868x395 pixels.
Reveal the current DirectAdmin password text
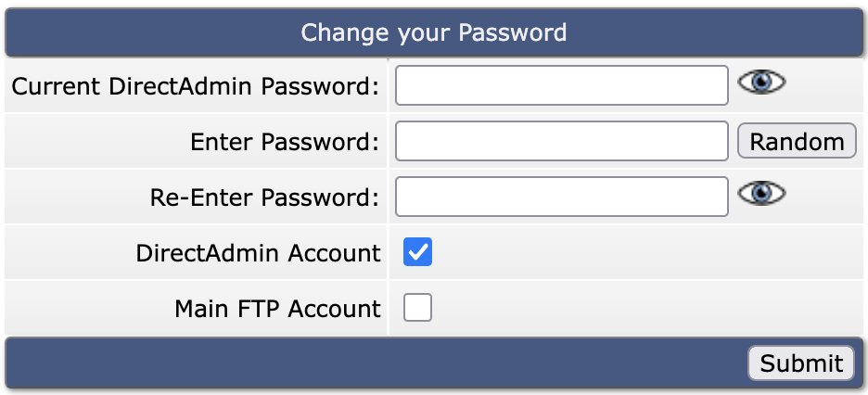point(761,83)
